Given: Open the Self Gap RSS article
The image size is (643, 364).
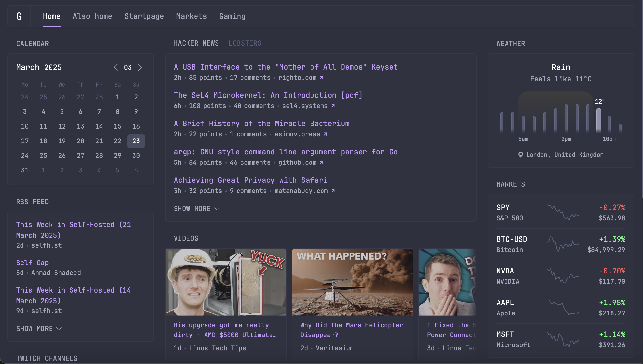Looking at the screenshot, I should tap(32, 263).
